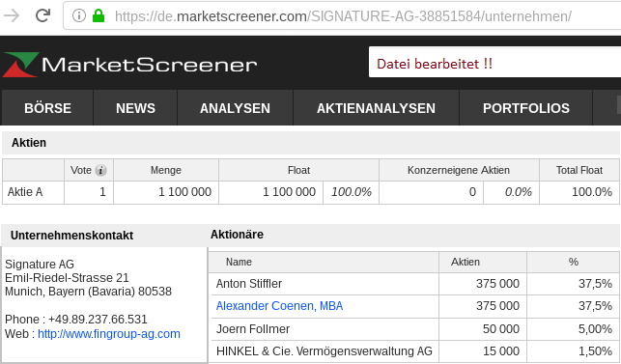Click the browser address bar URL
This screenshot has width=621, height=364.
point(343,16)
